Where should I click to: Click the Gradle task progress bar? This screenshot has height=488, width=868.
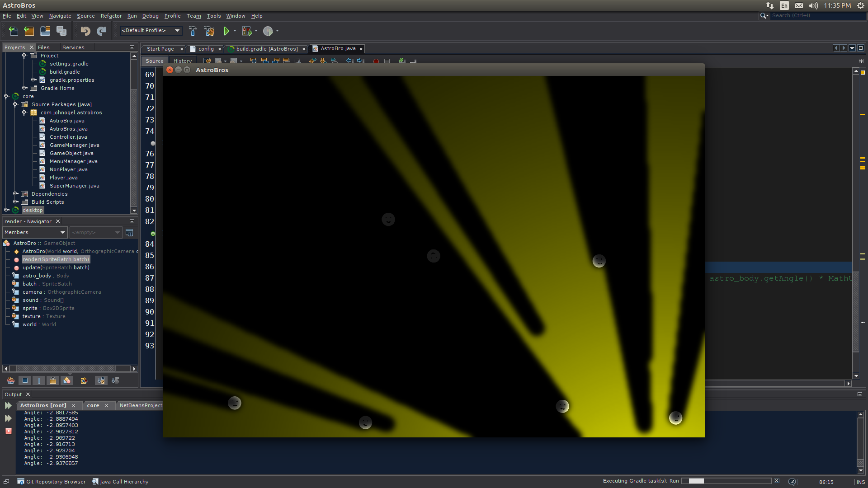click(726, 481)
